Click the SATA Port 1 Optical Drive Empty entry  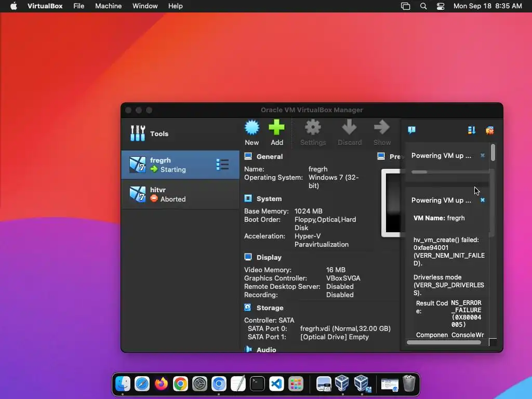334,337
